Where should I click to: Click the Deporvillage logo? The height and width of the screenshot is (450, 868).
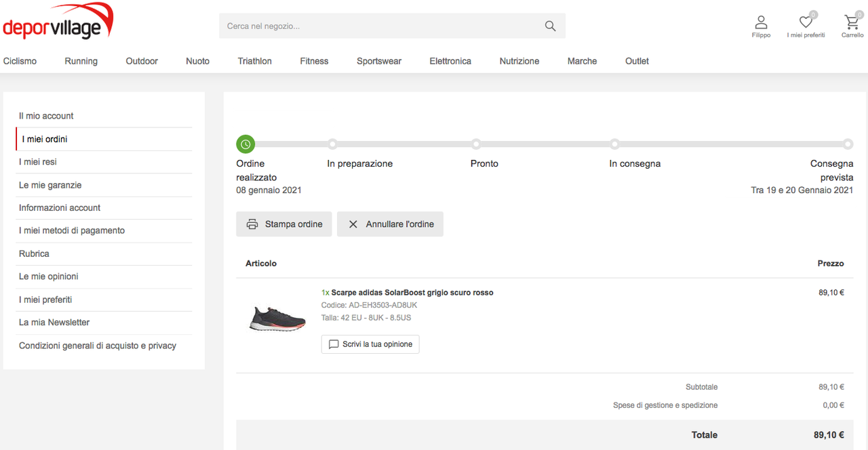point(58,21)
